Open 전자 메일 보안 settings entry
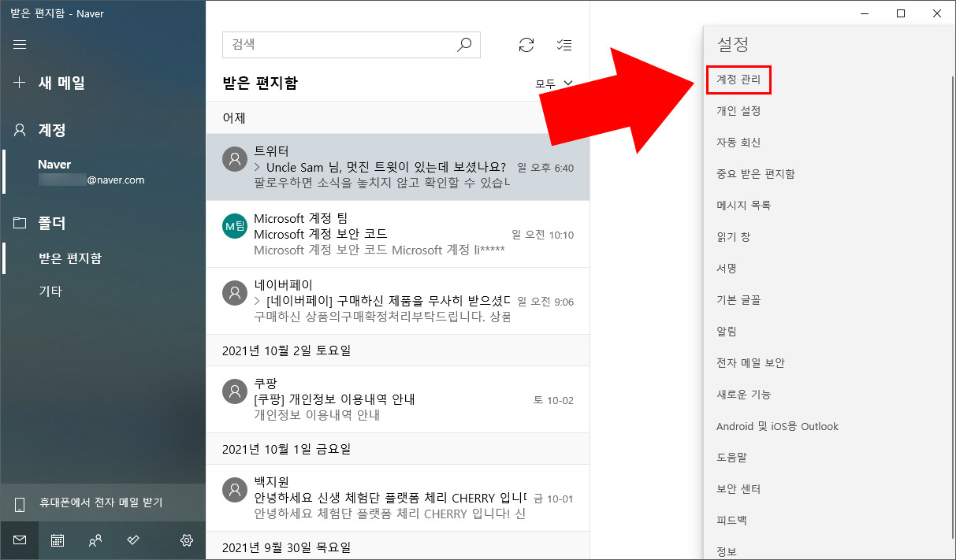Image resolution: width=956 pixels, height=560 pixels. (750, 363)
